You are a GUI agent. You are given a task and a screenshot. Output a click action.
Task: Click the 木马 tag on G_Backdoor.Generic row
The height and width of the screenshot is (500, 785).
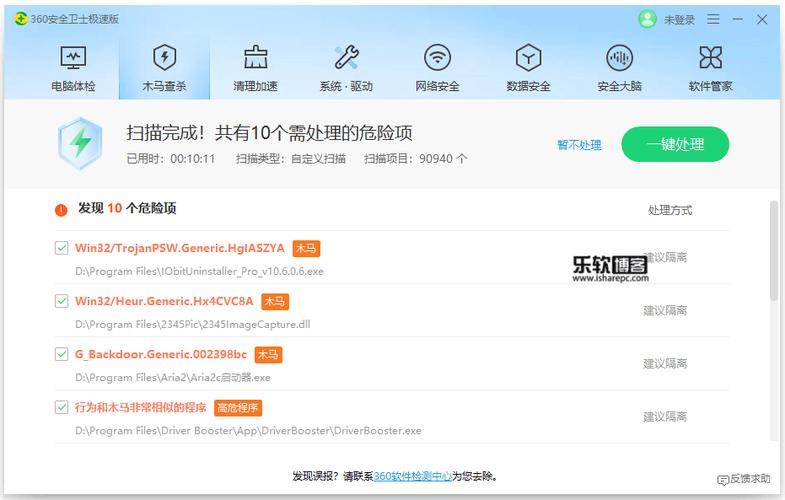(x=268, y=354)
